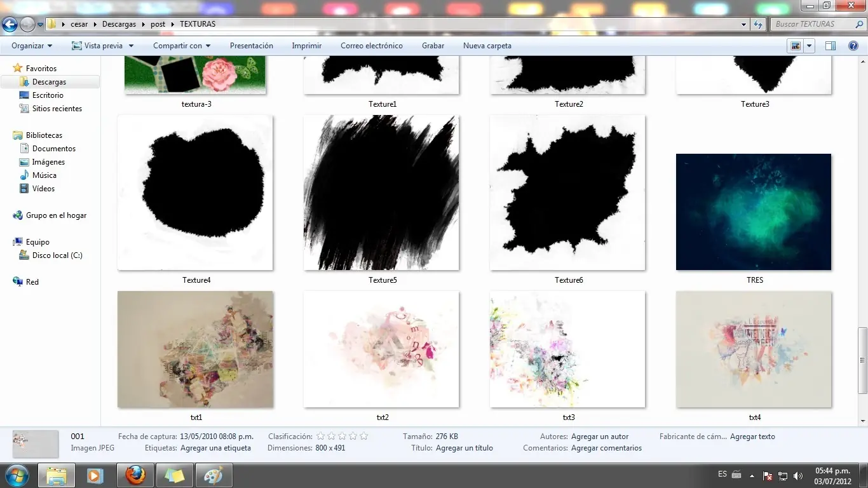Image resolution: width=868 pixels, height=488 pixels.
Task: Open Imágenes library in navigation pane
Action: 48,162
